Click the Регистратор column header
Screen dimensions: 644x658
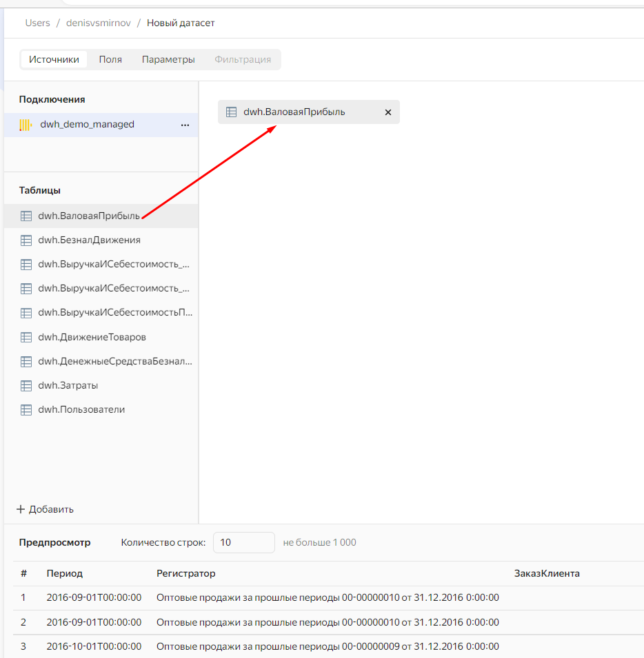pyautogui.click(x=185, y=573)
